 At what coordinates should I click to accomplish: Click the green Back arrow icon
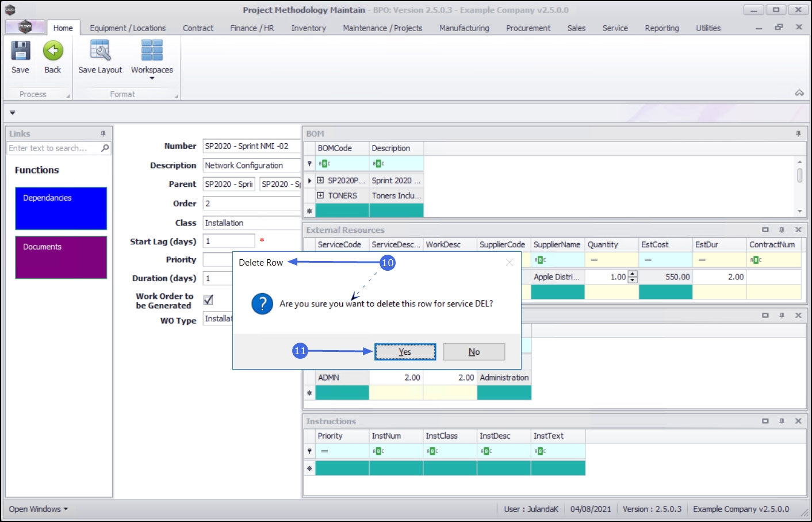[x=52, y=51]
